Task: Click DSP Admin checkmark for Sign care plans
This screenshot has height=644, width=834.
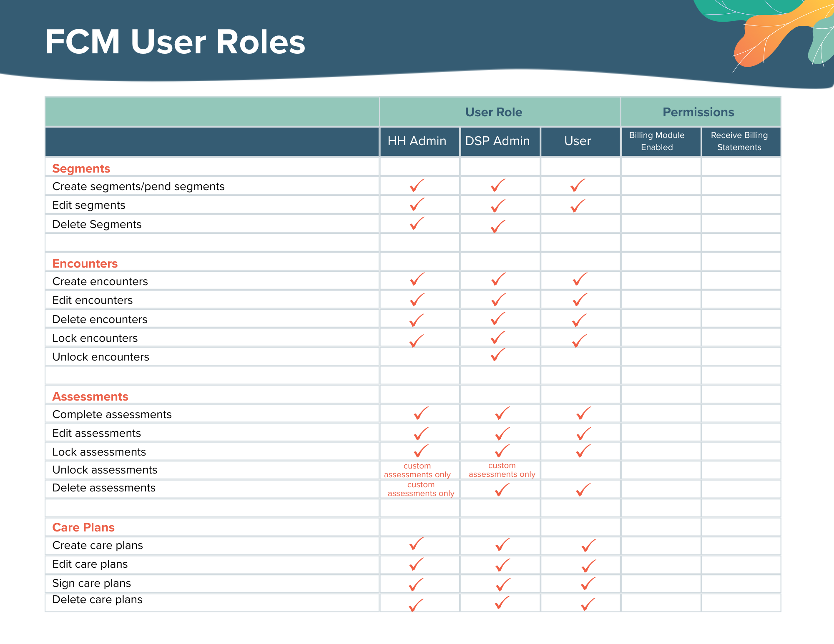Action: tap(503, 585)
